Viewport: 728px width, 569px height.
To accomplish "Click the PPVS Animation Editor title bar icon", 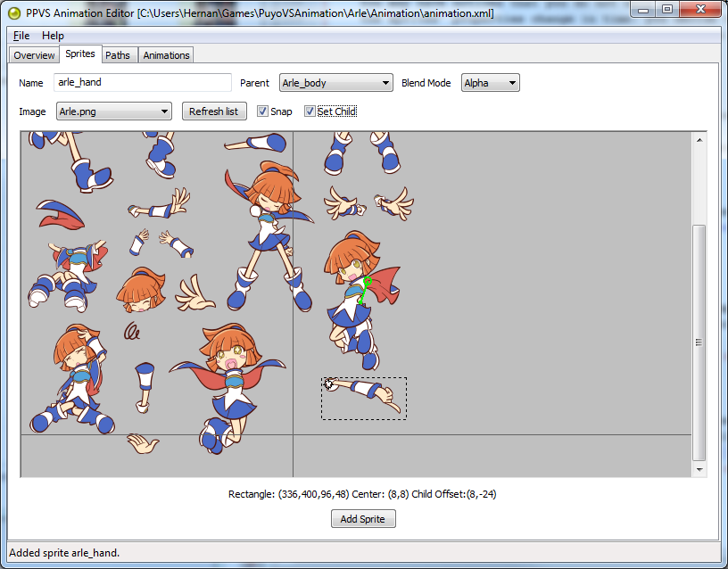I will (14, 13).
